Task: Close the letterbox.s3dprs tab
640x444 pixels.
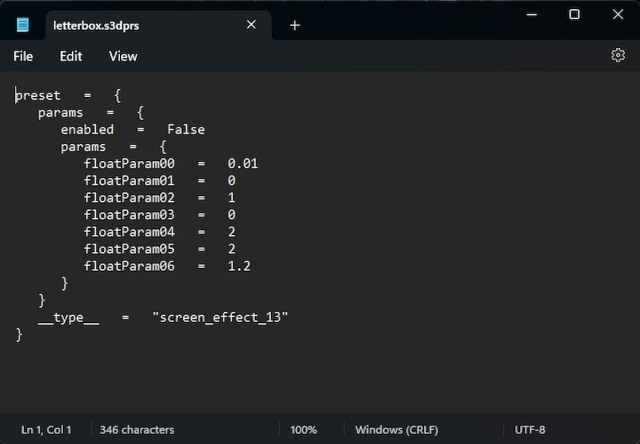Action: coord(251,25)
